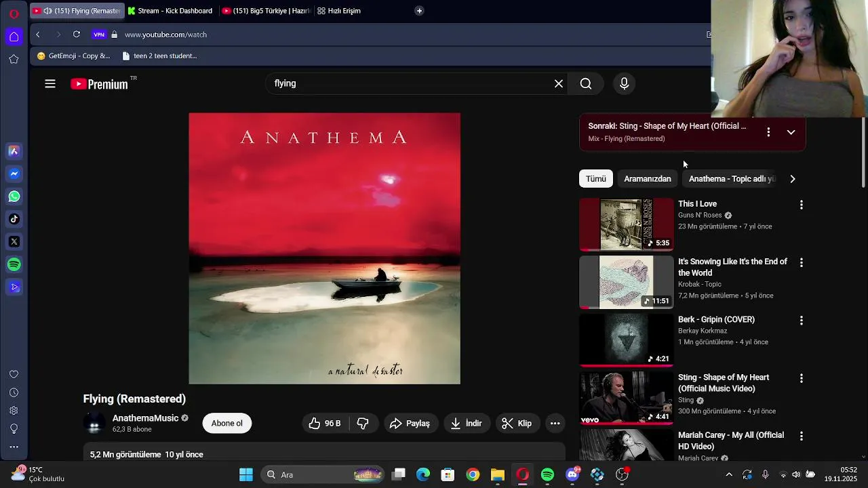Select the Tümü filter chip
Screen dimensions: 868x488
(596, 179)
